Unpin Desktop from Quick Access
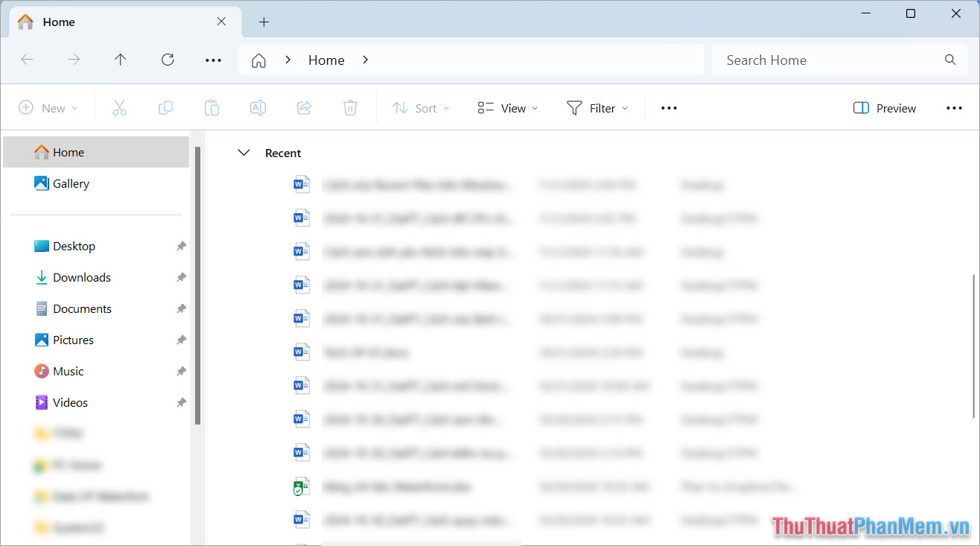 (x=181, y=246)
